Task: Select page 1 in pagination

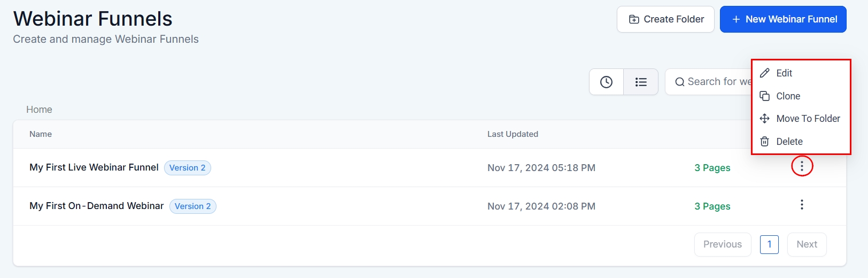Action: [769, 244]
